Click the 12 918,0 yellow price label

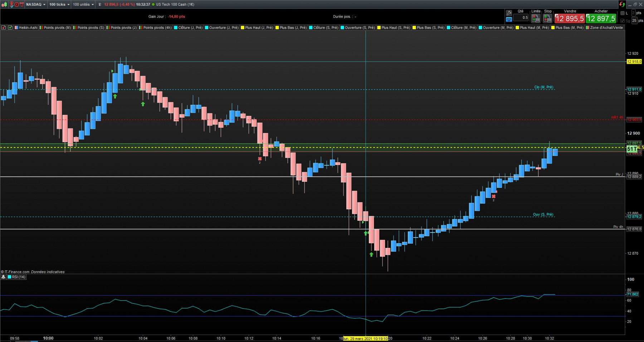634,62
